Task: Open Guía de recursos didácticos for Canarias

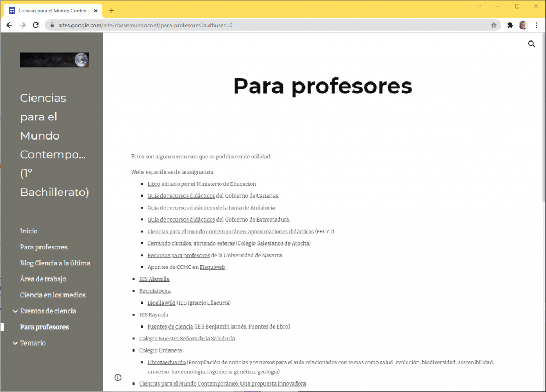Action: [x=181, y=196]
